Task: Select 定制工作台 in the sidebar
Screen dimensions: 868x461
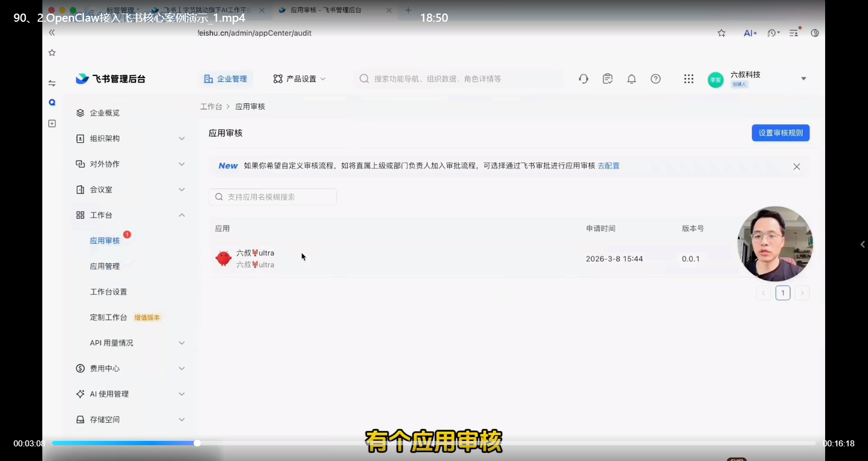Action: (x=108, y=317)
